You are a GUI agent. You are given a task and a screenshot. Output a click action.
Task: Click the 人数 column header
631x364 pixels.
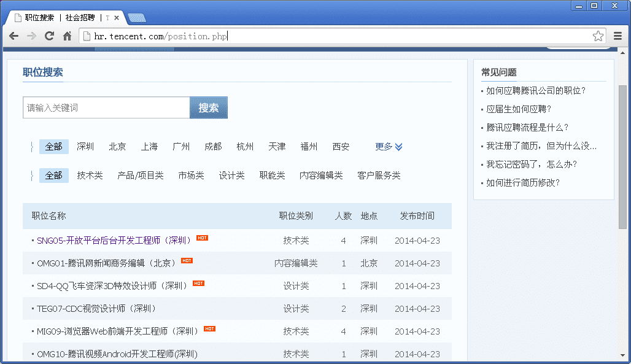coord(343,216)
